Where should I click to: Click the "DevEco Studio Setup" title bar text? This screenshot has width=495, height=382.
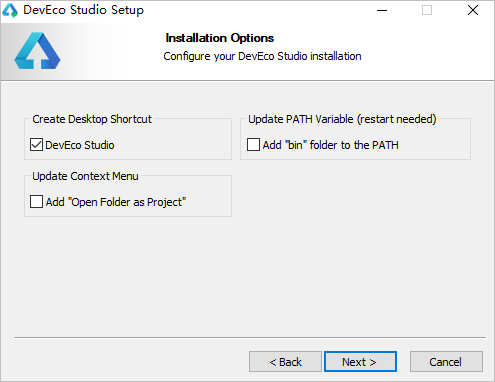coord(83,10)
